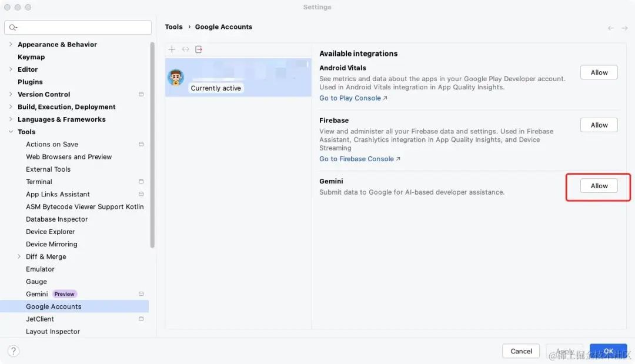Expand the Version Control section

coord(11,94)
